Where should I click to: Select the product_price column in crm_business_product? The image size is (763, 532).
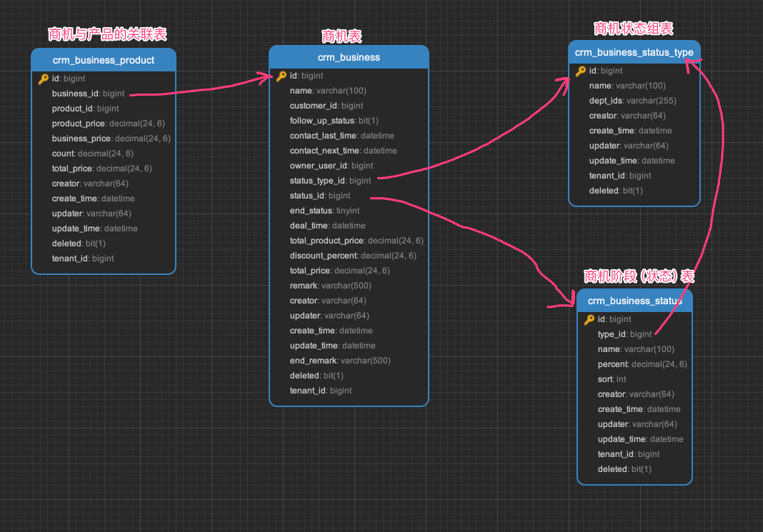[x=108, y=124]
